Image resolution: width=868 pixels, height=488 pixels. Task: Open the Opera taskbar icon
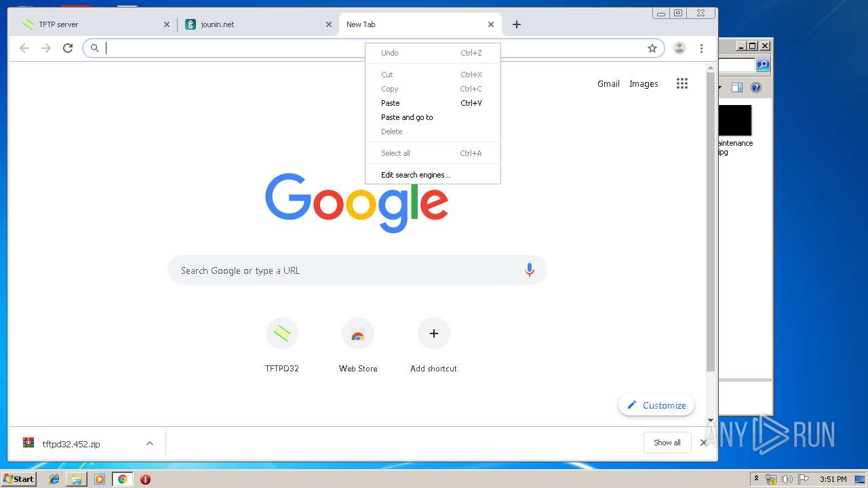coord(145,479)
